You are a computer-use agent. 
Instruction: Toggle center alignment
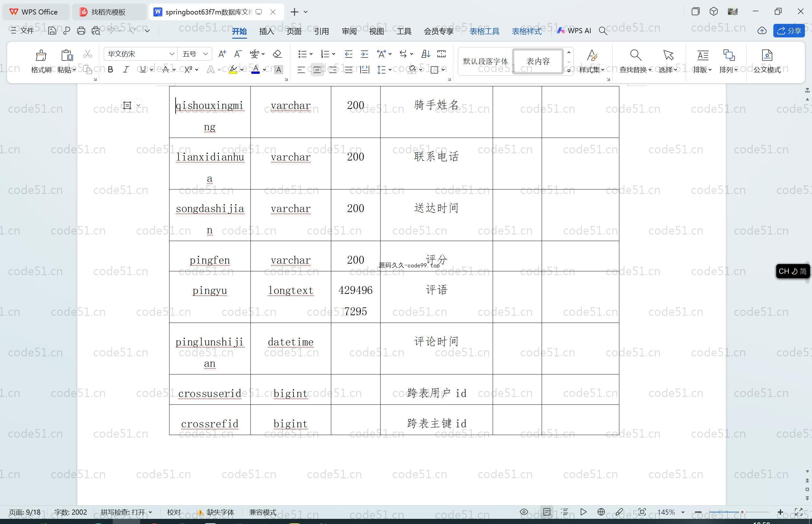click(x=317, y=70)
